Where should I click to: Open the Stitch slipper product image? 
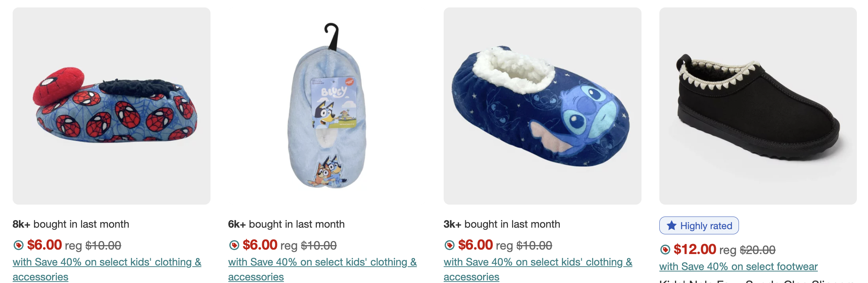[543, 106]
